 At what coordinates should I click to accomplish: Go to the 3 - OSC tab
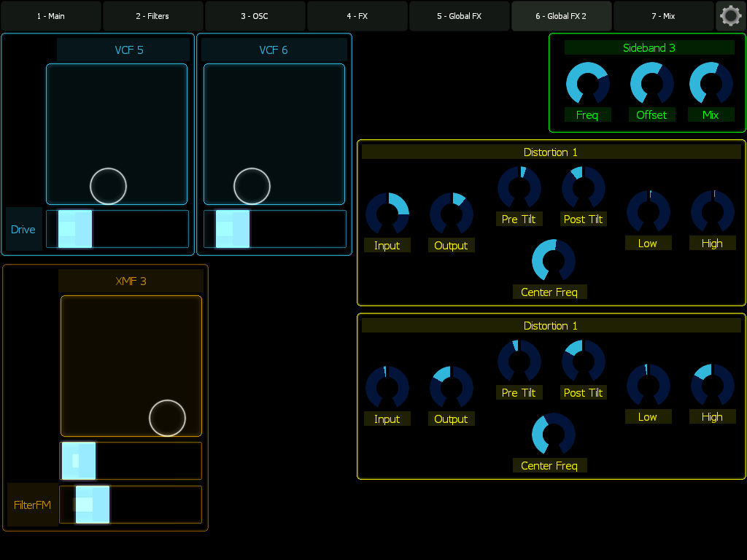click(255, 16)
